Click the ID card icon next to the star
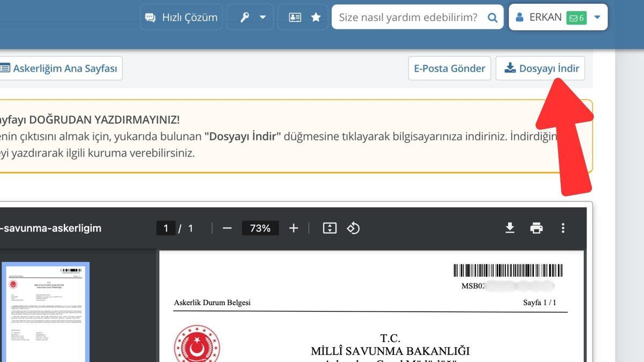The width and height of the screenshot is (644, 362). pos(295,17)
